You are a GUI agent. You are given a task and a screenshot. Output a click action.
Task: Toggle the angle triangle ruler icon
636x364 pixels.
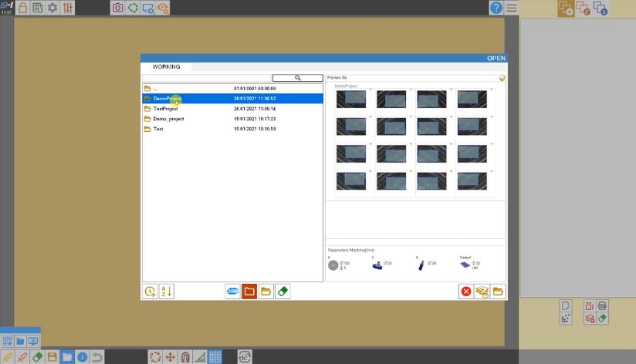click(200, 357)
